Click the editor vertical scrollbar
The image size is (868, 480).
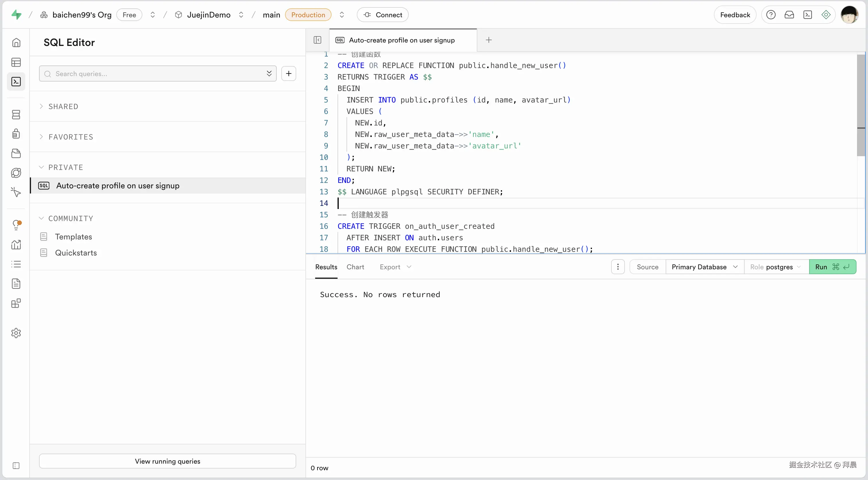coord(861,105)
